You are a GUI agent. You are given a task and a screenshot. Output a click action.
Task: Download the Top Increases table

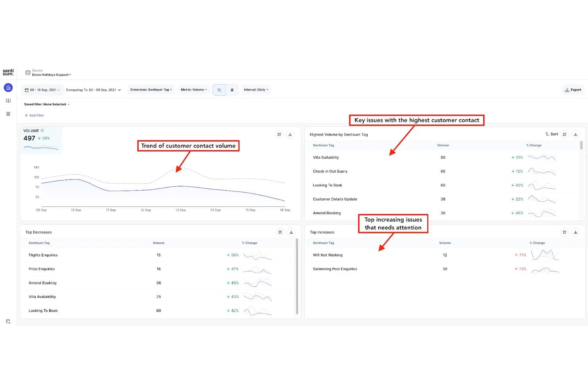click(575, 232)
